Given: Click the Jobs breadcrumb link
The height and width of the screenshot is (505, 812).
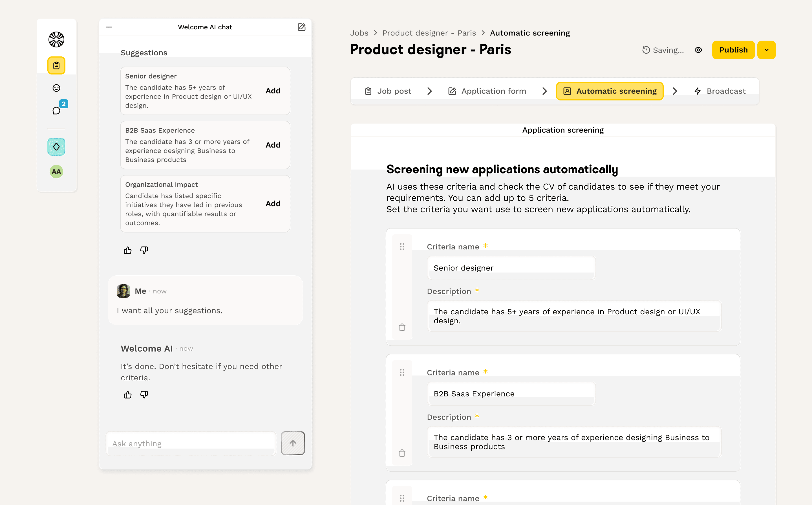Looking at the screenshot, I should pyautogui.click(x=359, y=33).
